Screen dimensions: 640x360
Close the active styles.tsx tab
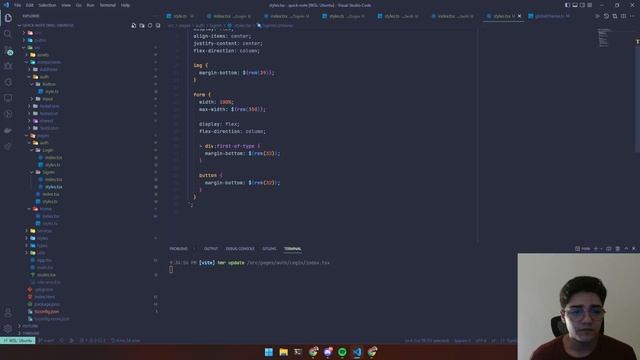[x=520, y=16]
